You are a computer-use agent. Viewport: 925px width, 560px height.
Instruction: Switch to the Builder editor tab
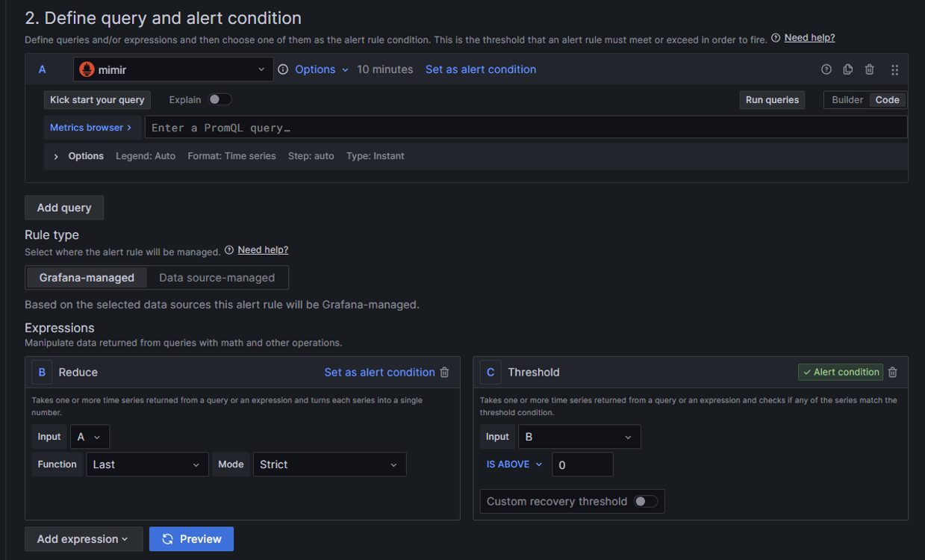click(x=847, y=100)
